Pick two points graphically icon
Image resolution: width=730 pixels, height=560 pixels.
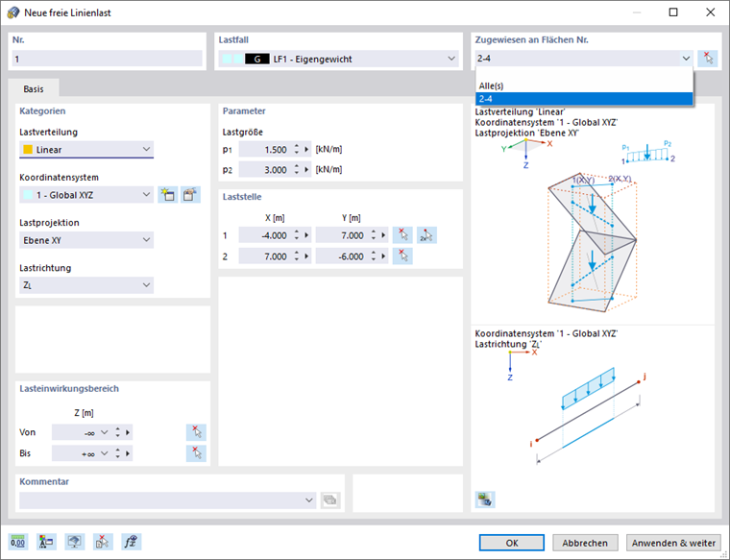(426, 235)
